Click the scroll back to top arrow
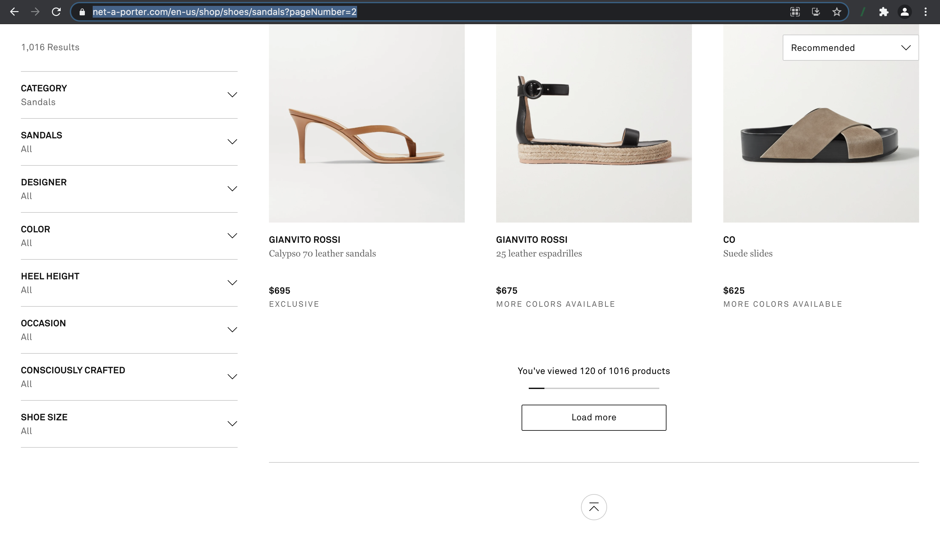 (x=594, y=507)
